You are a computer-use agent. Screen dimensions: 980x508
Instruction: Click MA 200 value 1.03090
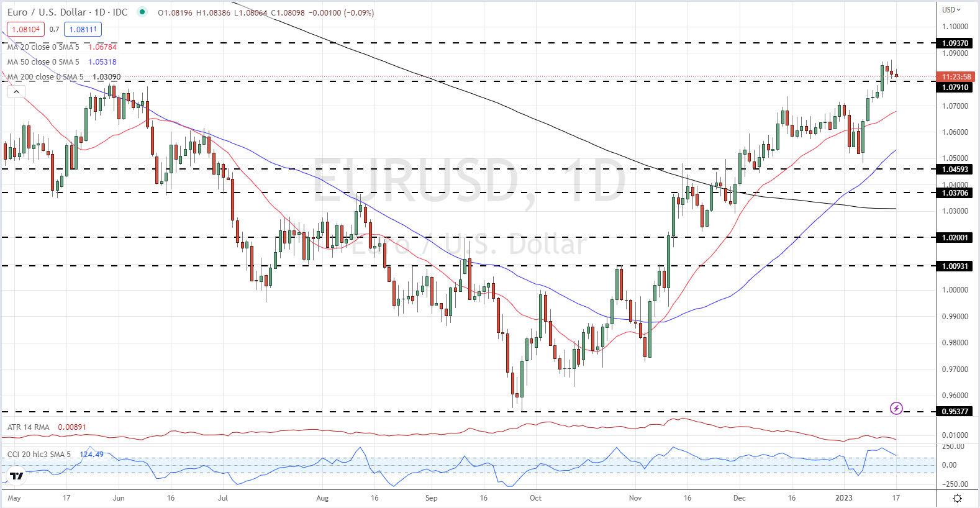tap(107, 77)
